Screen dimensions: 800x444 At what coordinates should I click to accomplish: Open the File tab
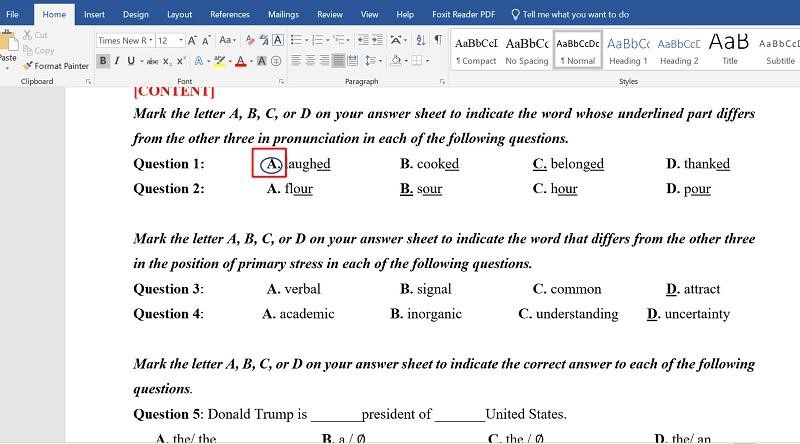coord(12,14)
